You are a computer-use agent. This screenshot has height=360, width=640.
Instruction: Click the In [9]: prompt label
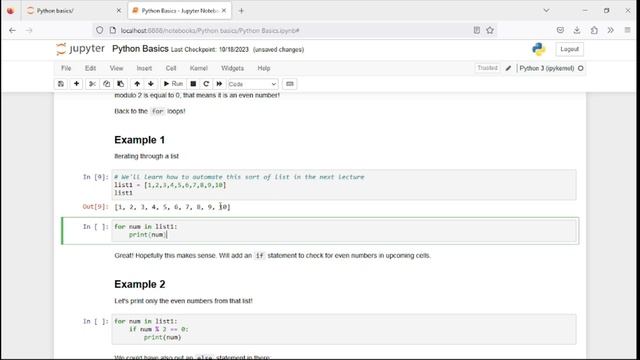(96, 177)
